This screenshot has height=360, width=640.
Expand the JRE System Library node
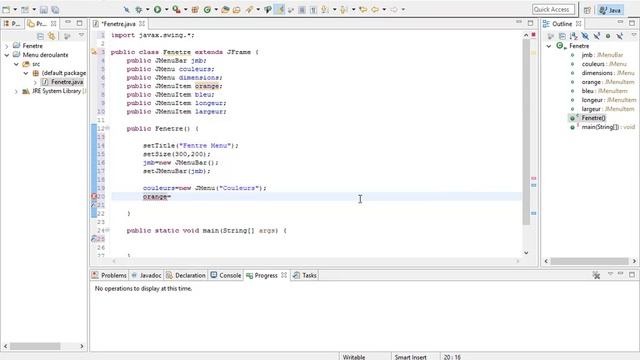[16, 91]
